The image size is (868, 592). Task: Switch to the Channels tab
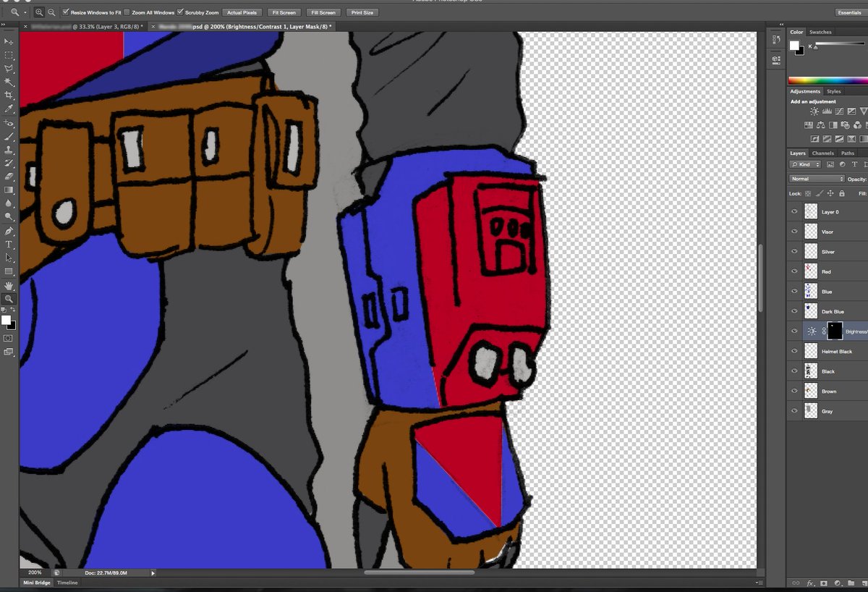point(823,153)
